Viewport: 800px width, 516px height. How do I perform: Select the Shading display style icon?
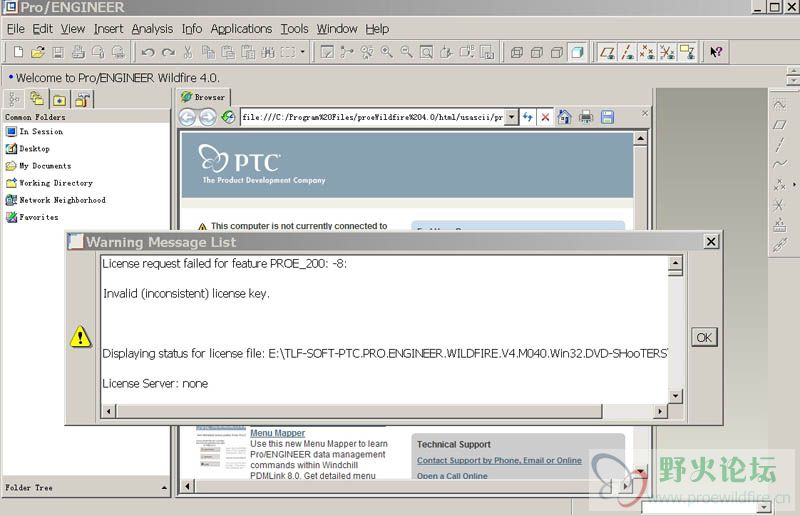pyautogui.click(x=577, y=52)
